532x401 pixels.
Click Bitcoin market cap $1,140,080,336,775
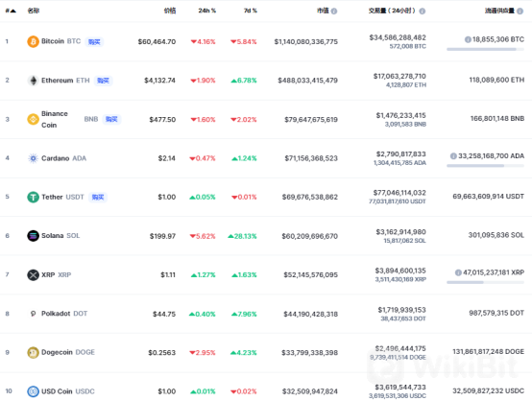pyautogui.click(x=306, y=41)
